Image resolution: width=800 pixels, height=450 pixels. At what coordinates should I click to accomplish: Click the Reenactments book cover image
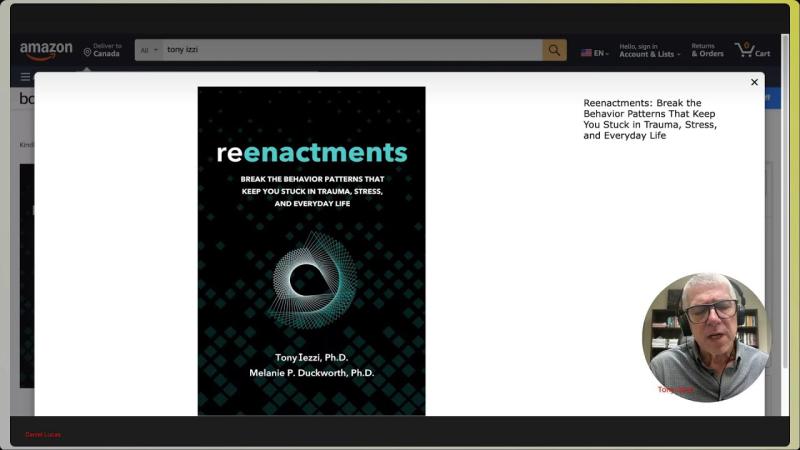(311, 251)
